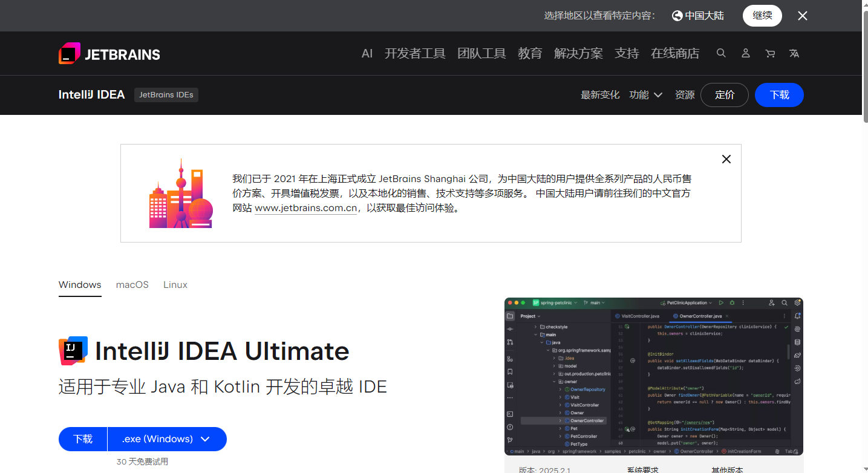Click the JetBrains IDEs badge

click(166, 95)
